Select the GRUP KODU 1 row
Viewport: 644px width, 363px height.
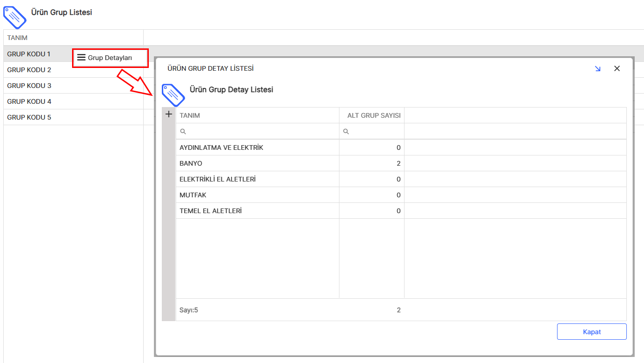(x=29, y=54)
